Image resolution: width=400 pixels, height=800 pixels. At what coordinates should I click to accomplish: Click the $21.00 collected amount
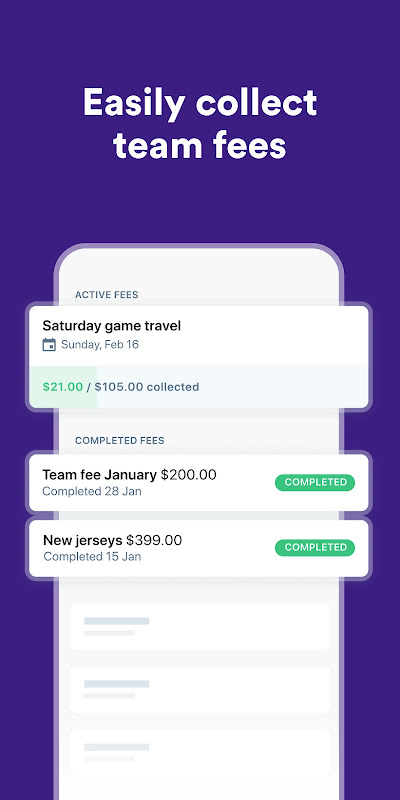click(x=62, y=387)
